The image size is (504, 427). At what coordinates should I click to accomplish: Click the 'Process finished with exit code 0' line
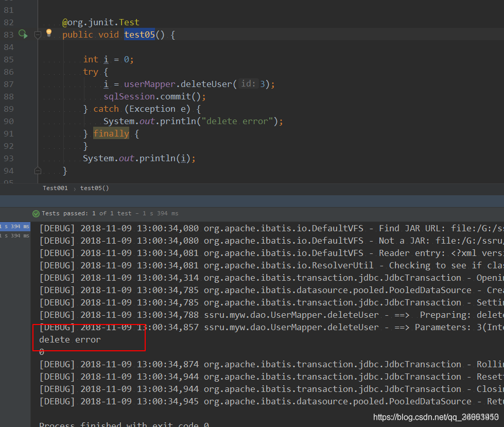124,424
